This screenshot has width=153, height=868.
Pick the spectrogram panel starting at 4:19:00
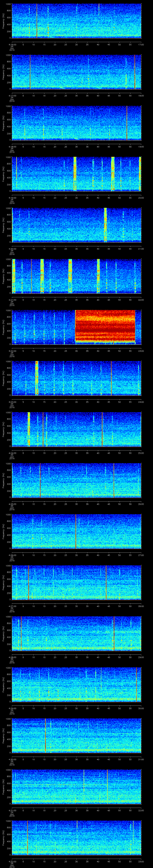[x=77, y=174]
